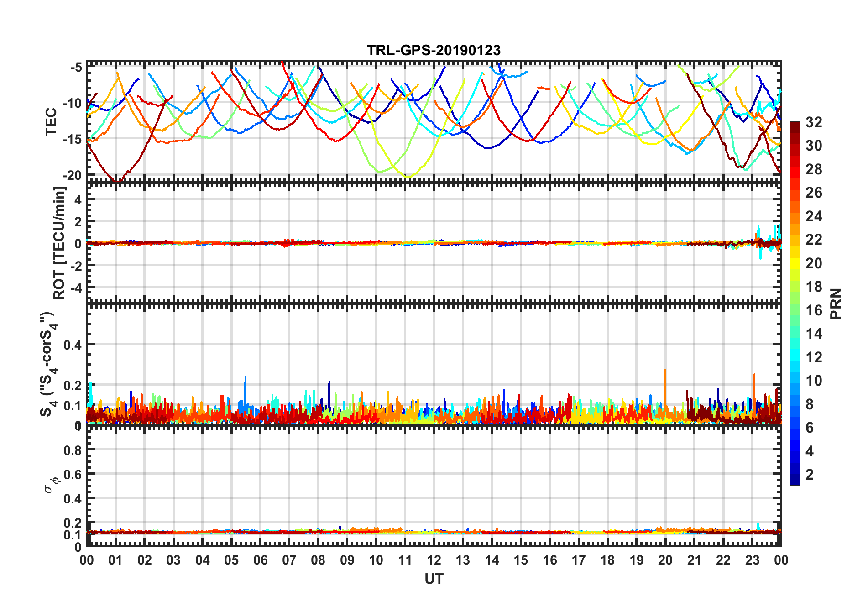Select ROT axis tick label 2
868x607 pixels.
coord(78,221)
